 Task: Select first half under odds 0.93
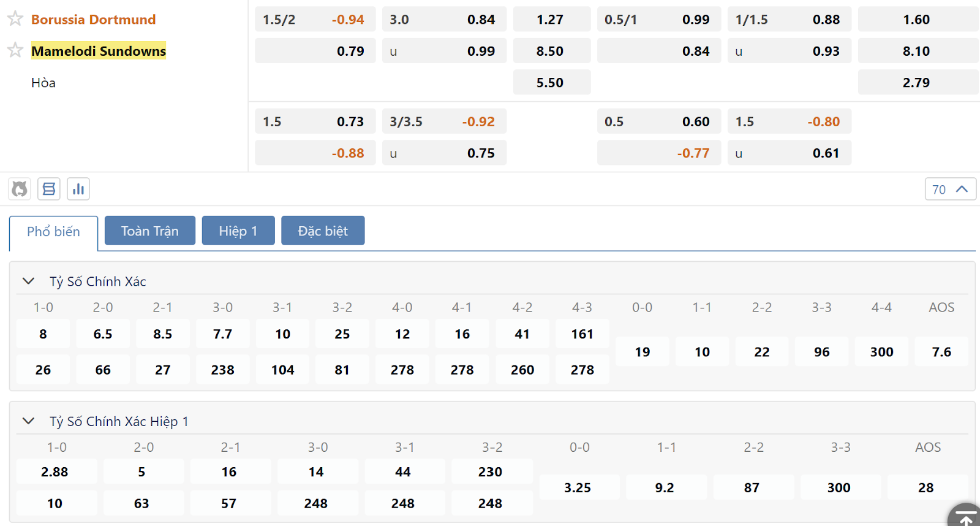(x=790, y=51)
